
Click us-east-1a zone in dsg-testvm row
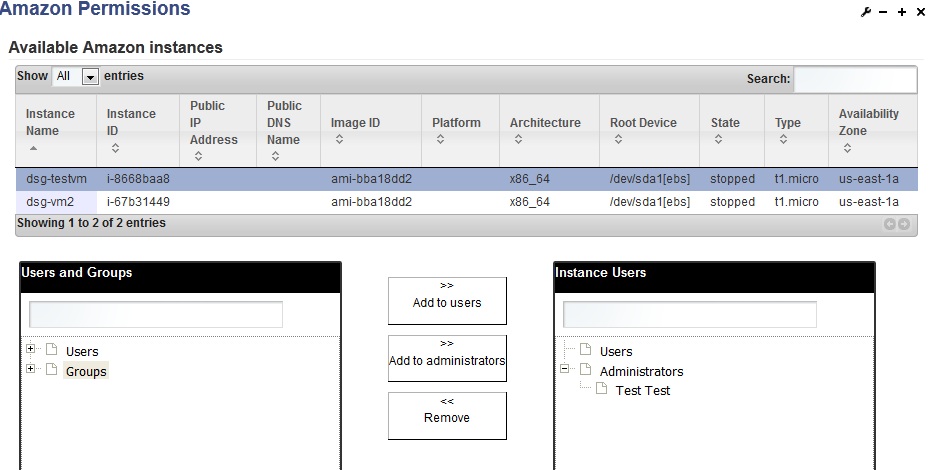[869, 179]
